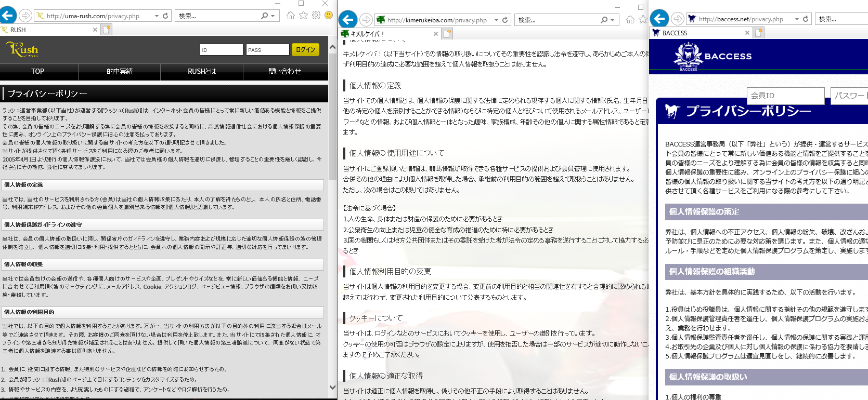
Task: Go forward in the kimerukeiba.com window
Action: 366,20
